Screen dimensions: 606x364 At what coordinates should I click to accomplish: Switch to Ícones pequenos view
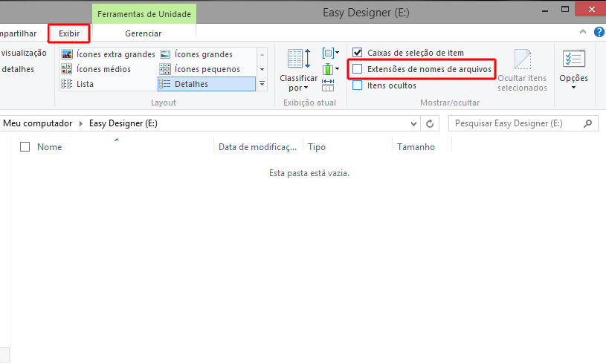pyautogui.click(x=199, y=69)
